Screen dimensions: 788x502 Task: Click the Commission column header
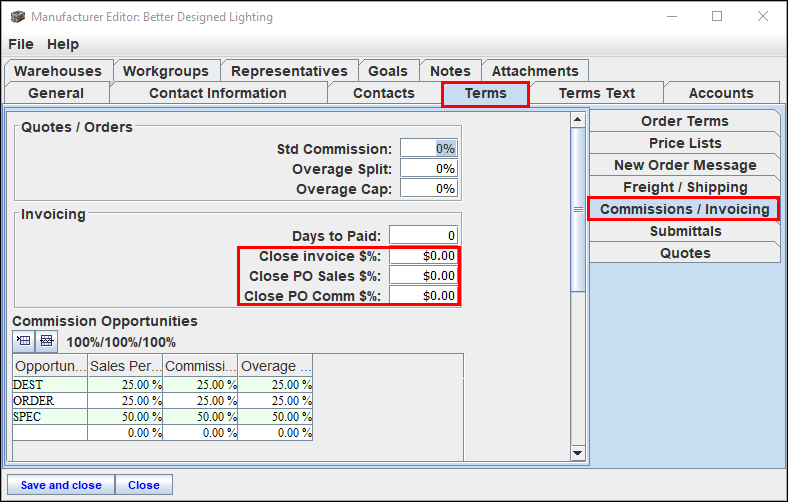click(x=201, y=366)
